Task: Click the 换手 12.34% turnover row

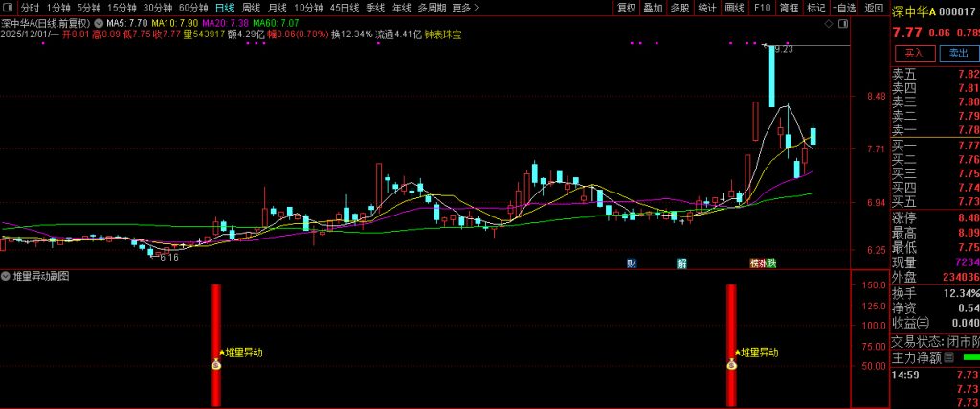Action: point(935,293)
